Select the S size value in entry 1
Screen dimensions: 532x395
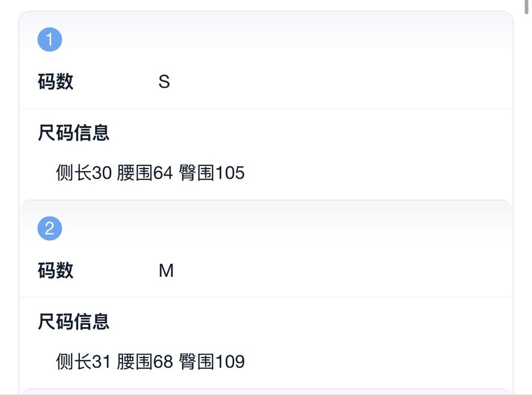pos(165,81)
